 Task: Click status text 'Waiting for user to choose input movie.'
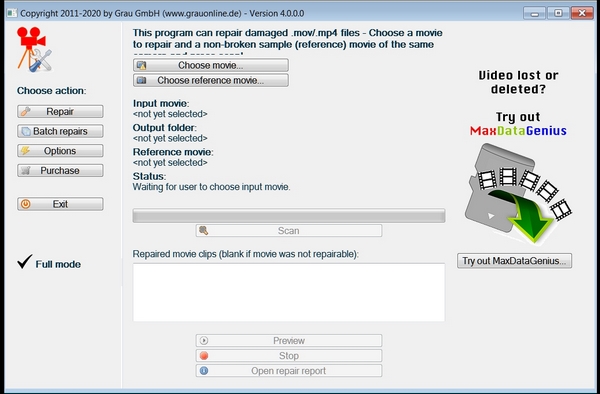tap(212, 187)
